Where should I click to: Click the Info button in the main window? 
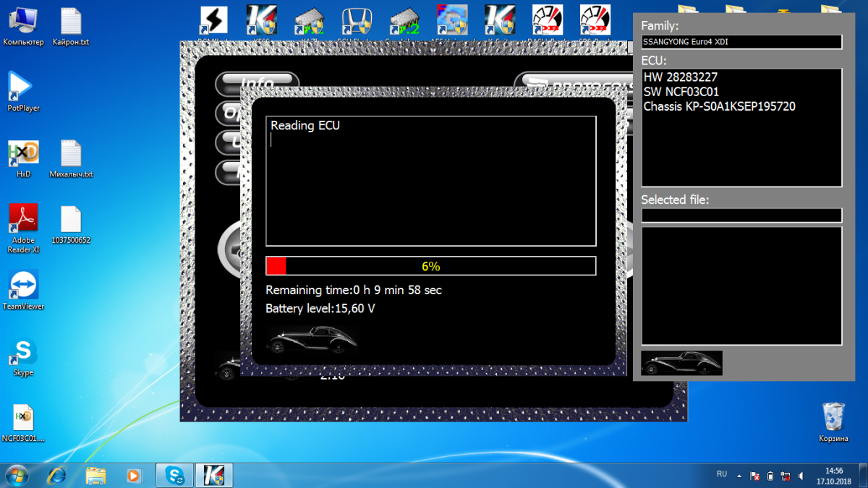click(x=258, y=82)
